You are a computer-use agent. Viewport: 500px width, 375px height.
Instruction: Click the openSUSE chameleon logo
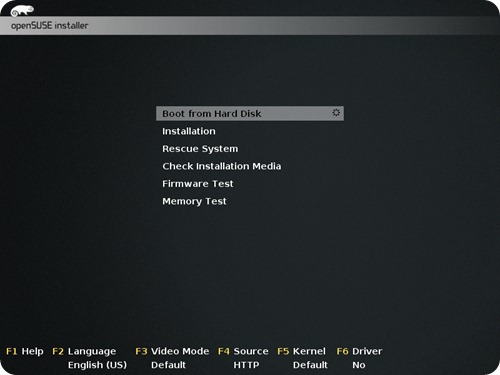coord(22,10)
